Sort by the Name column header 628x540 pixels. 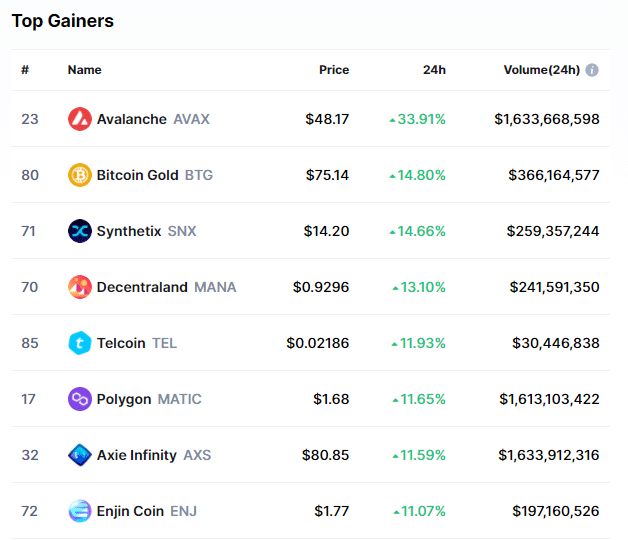tap(85, 70)
